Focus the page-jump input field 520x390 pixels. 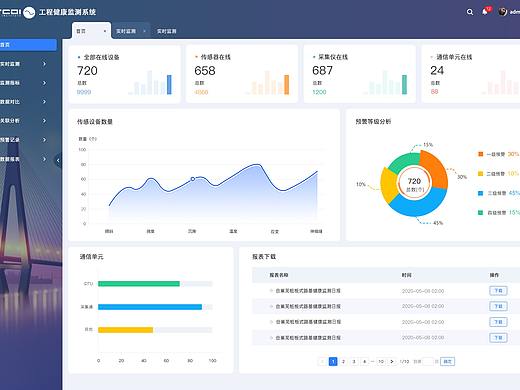[428, 361]
